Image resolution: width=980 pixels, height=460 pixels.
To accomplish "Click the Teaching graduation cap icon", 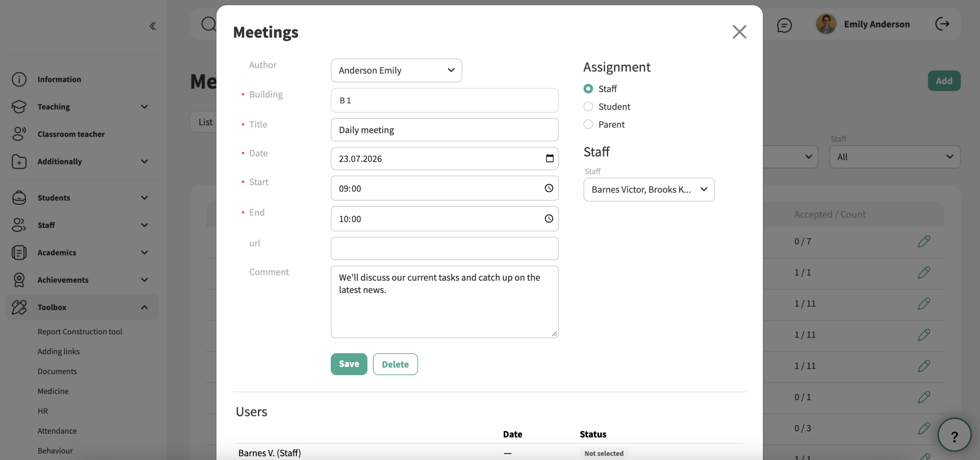I will pyautogui.click(x=19, y=107).
